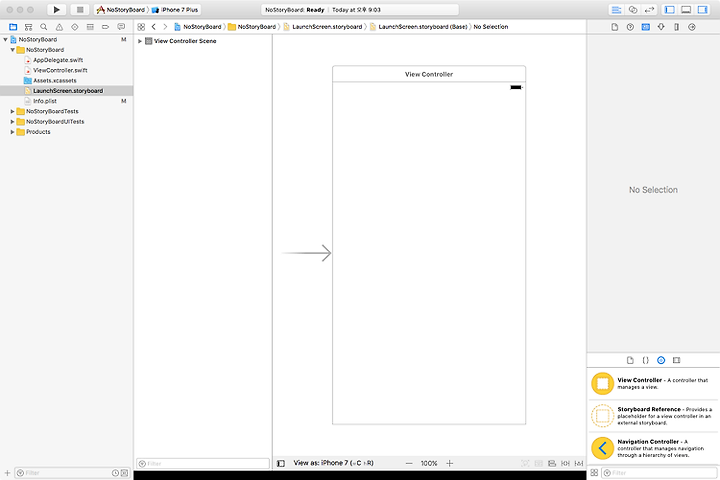Click NoStoryBoard folder breadcrumb

tap(252, 27)
